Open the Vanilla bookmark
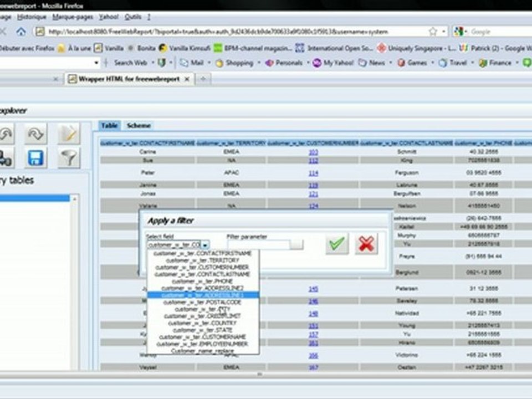This screenshot has height=399, width=532. pyautogui.click(x=109, y=48)
